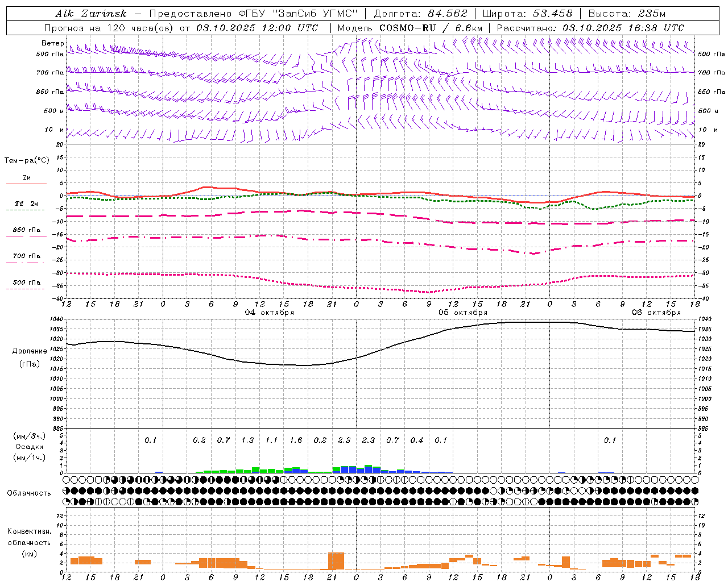Click the (км) unit under convective cloud label
The width and height of the screenshot is (728, 582).
pos(29,554)
